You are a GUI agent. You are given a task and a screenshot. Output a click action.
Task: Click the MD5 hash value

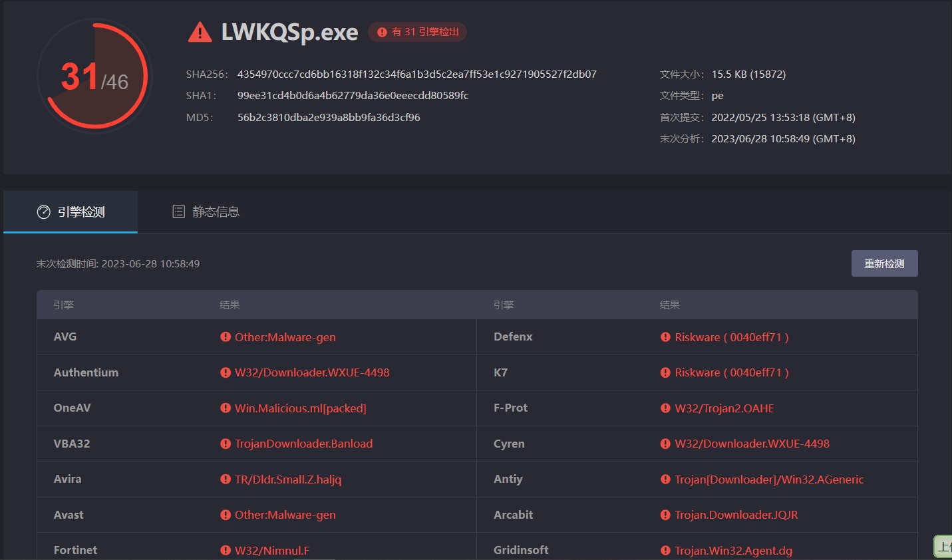(329, 118)
